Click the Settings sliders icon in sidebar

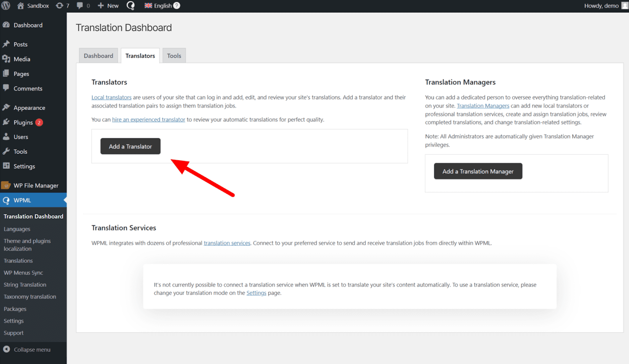tap(6, 166)
